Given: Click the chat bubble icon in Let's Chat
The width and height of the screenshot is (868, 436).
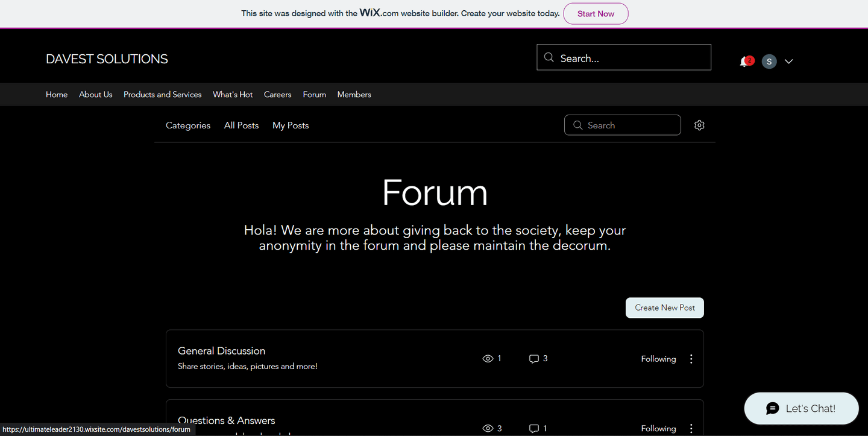Looking at the screenshot, I should 773,409.
